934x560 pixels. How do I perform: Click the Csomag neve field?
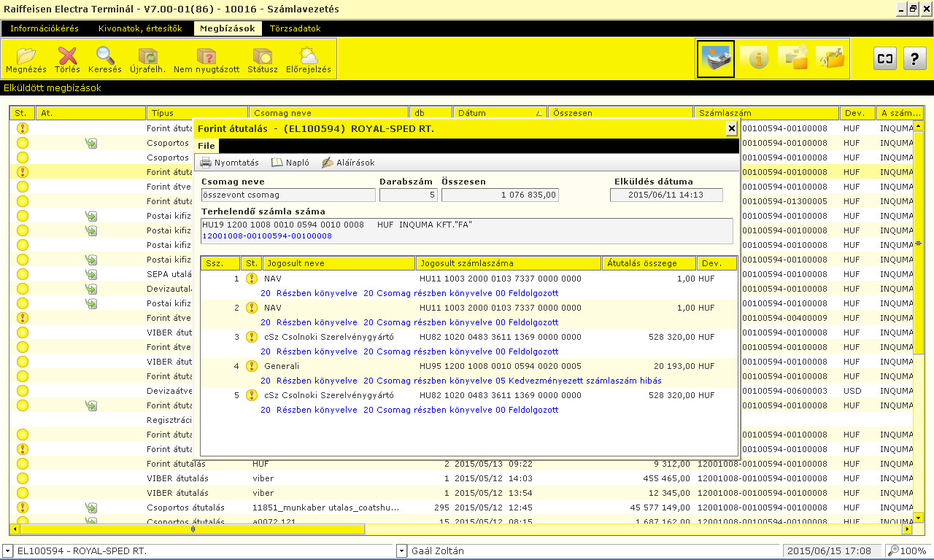(x=288, y=195)
